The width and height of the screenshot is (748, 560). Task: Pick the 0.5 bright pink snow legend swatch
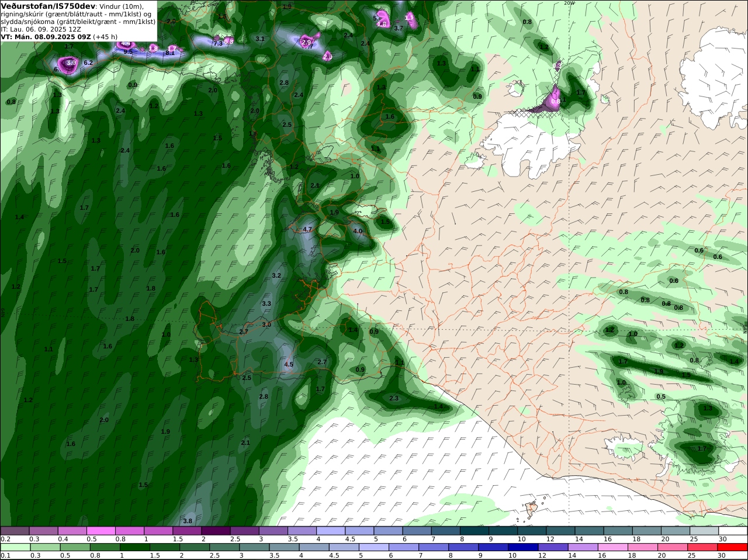pos(101,531)
